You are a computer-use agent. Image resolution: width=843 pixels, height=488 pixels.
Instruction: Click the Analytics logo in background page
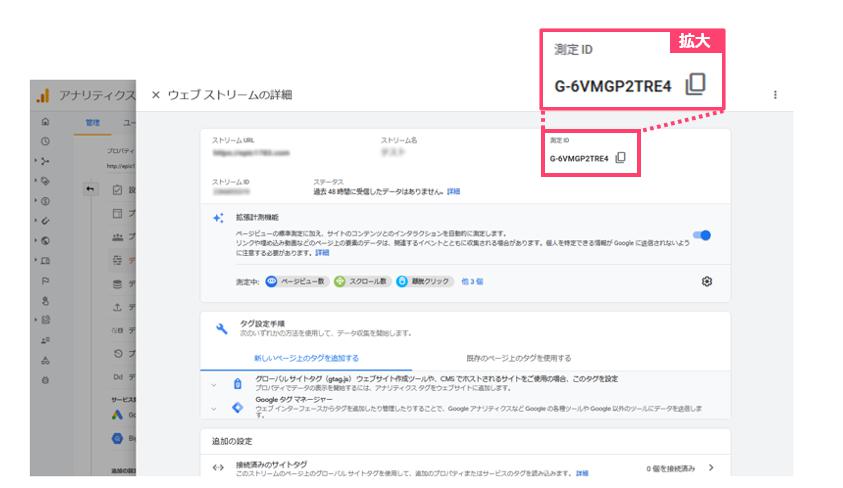pyautogui.click(x=43, y=95)
